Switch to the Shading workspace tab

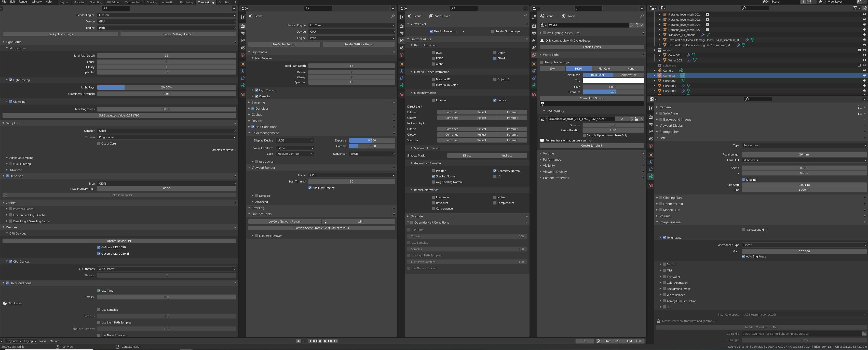pos(152,2)
